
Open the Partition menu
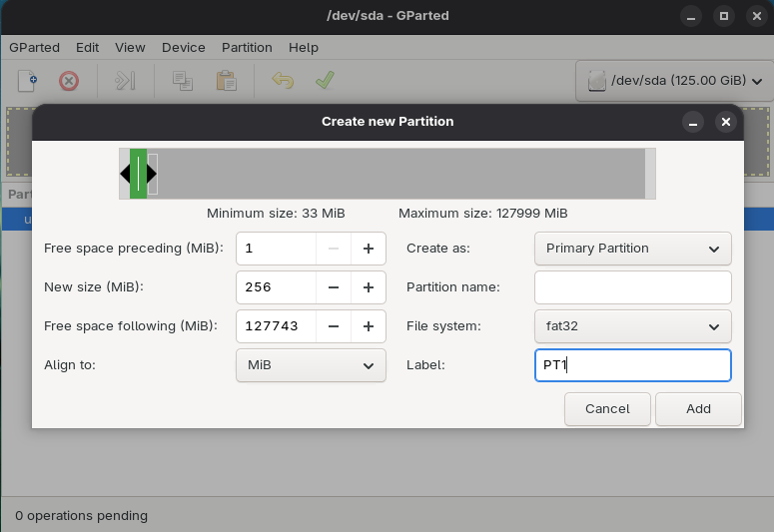(x=247, y=47)
